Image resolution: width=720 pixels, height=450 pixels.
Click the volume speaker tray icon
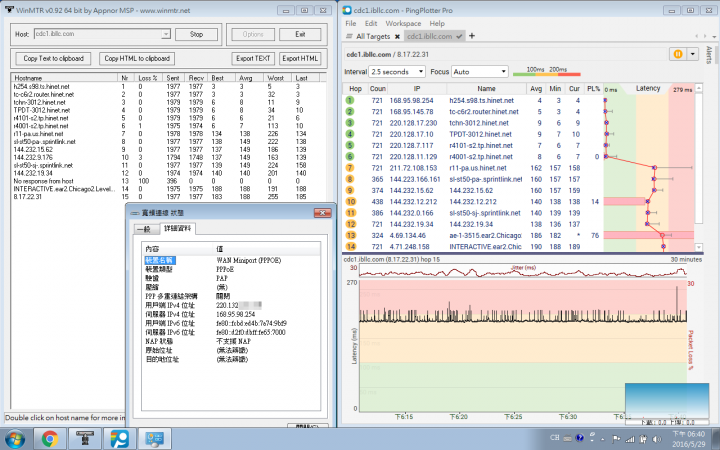pyautogui.click(x=657, y=439)
